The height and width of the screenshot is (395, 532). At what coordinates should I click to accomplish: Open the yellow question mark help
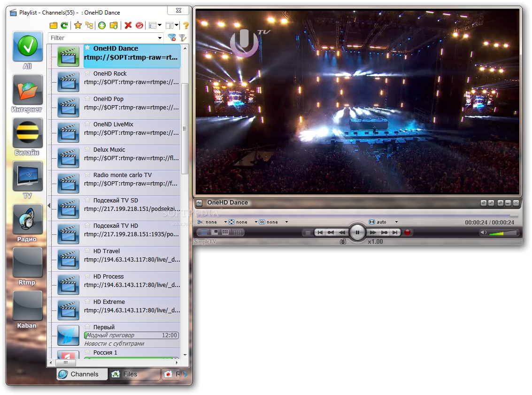tap(185, 25)
